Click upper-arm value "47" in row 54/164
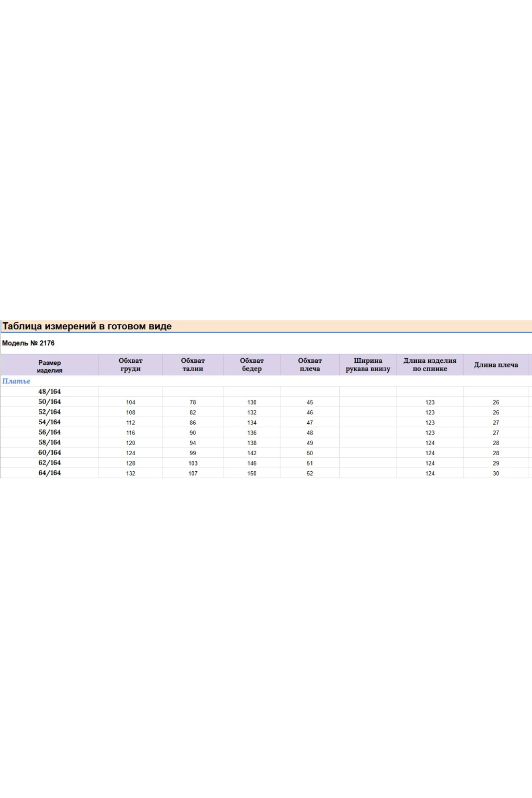This screenshot has height=798, width=532. tap(310, 423)
